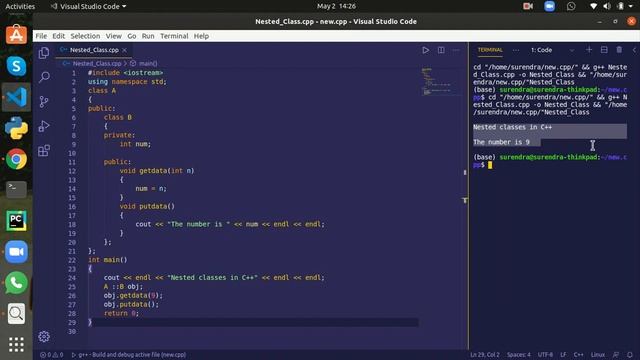640x360 pixels.
Task: Open the magnifier image viewer dock icon
Action: click(16, 313)
